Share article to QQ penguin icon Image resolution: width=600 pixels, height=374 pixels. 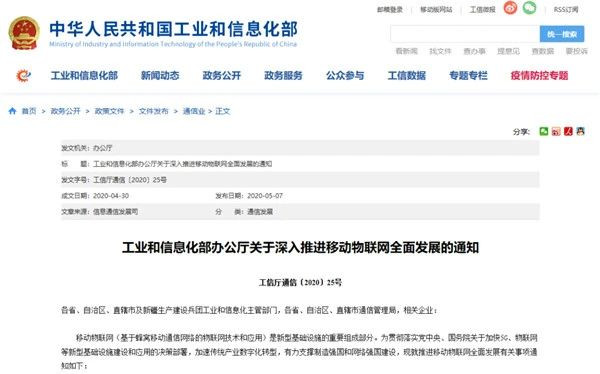pyautogui.click(x=580, y=131)
